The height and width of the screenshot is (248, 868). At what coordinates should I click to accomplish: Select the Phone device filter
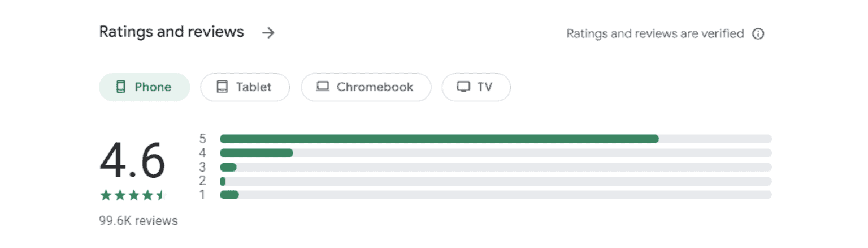click(x=144, y=87)
